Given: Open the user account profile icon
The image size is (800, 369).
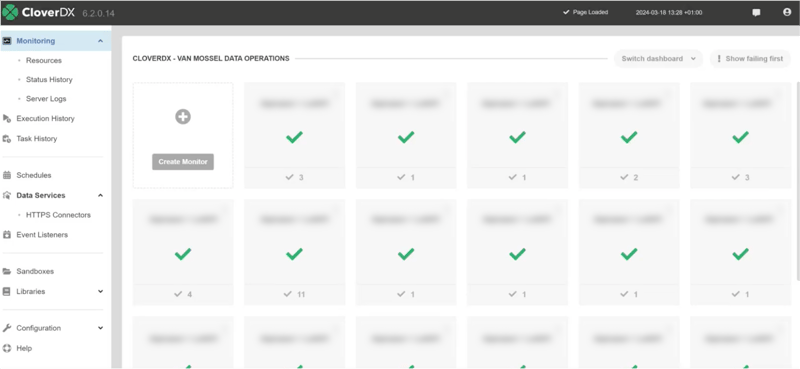Looking at the screenshot, I should pos(787,12).
